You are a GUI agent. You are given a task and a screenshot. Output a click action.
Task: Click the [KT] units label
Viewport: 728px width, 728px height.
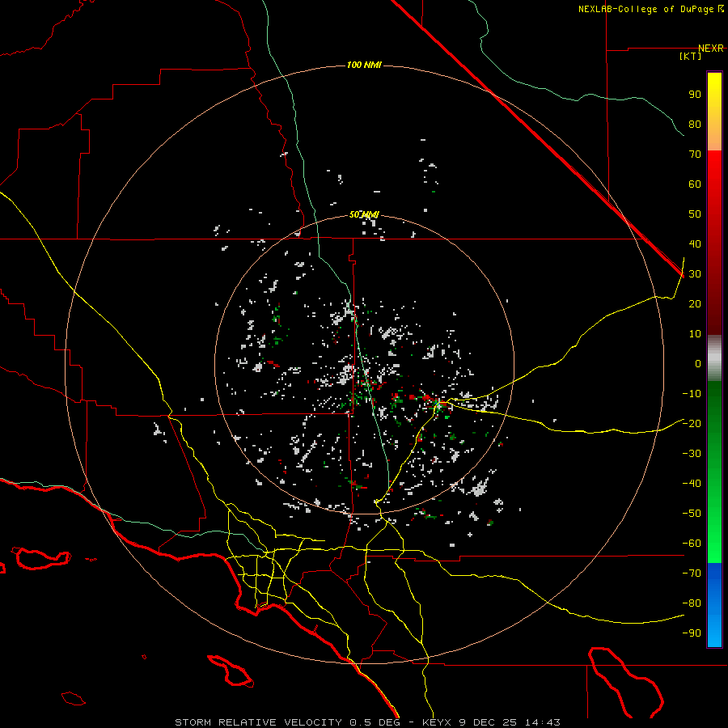click(x=691, y=56)
